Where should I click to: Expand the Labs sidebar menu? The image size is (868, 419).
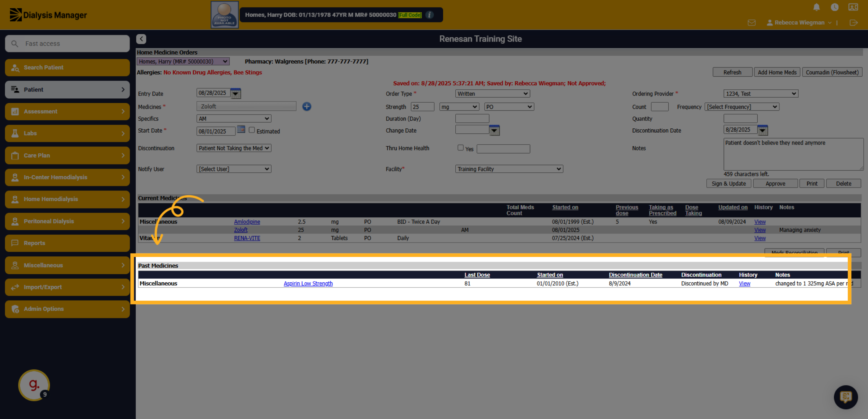pyautogui.click(x=67, y=133)
